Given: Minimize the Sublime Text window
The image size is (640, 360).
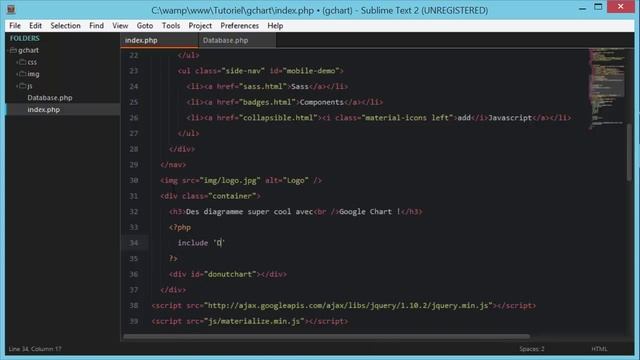Looking at the screenshot, I should (582, 8).
